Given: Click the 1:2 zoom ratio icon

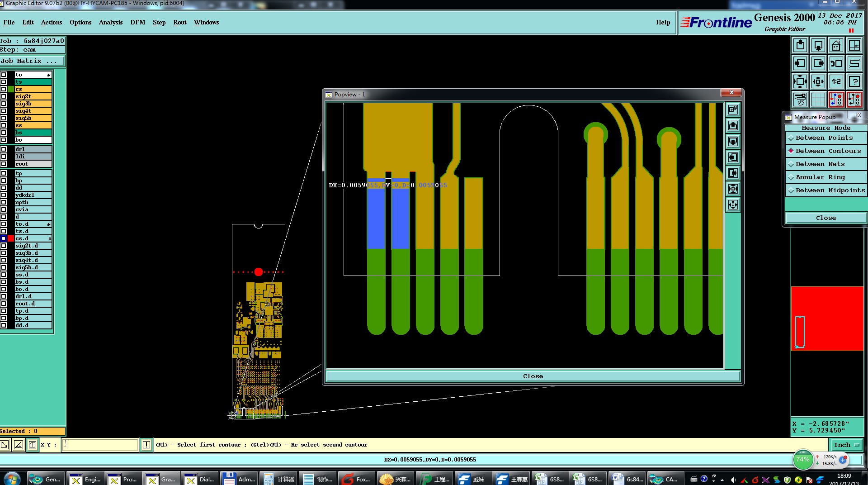Looking at the screenshot, I should click(836, 81).
